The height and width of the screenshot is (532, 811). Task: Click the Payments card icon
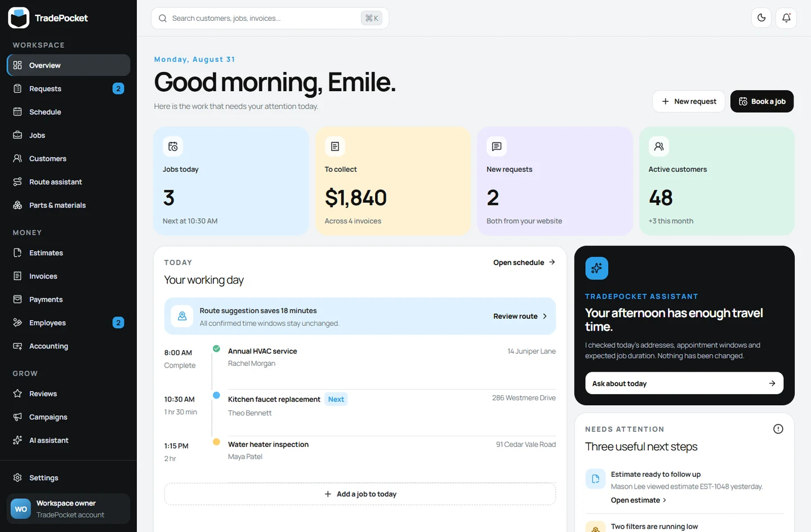click(x=17, y=299)
